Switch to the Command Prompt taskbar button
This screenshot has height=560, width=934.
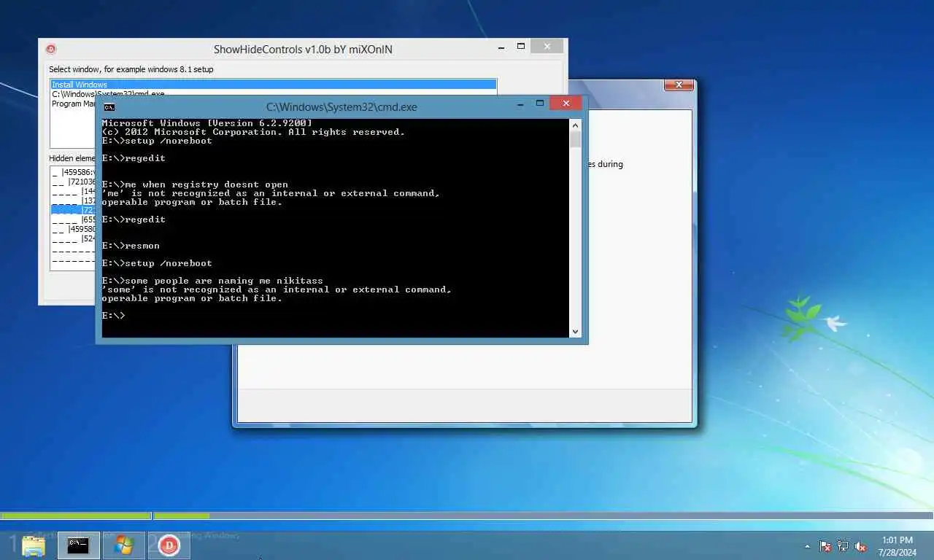(78, 545)
